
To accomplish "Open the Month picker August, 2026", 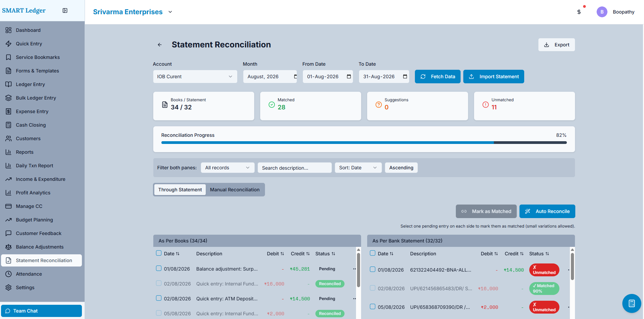I will coord(270,77).
